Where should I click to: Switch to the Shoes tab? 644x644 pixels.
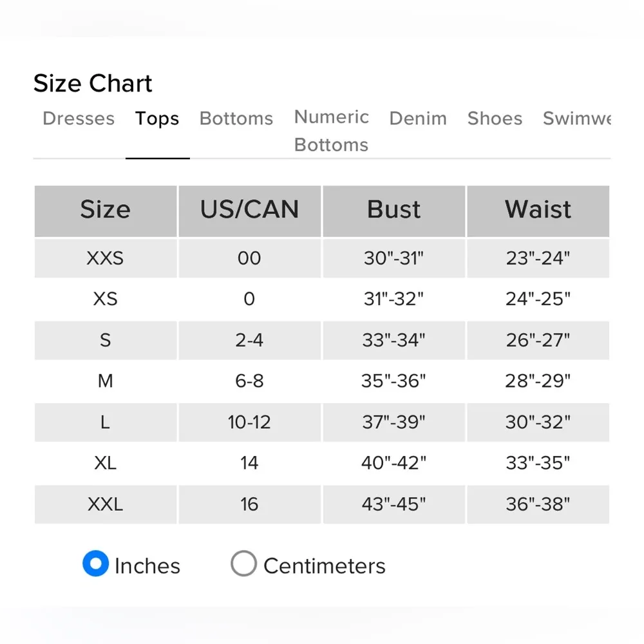(x=495, y=119)
